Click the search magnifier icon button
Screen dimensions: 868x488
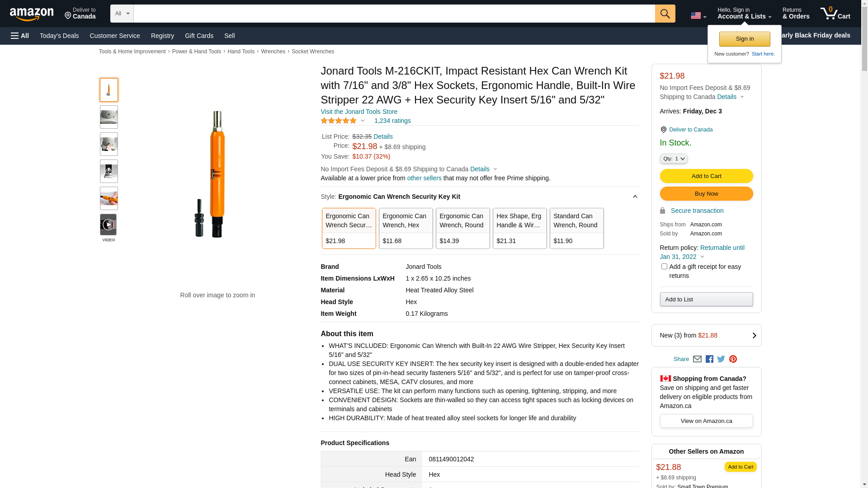(x=665, y=14)
